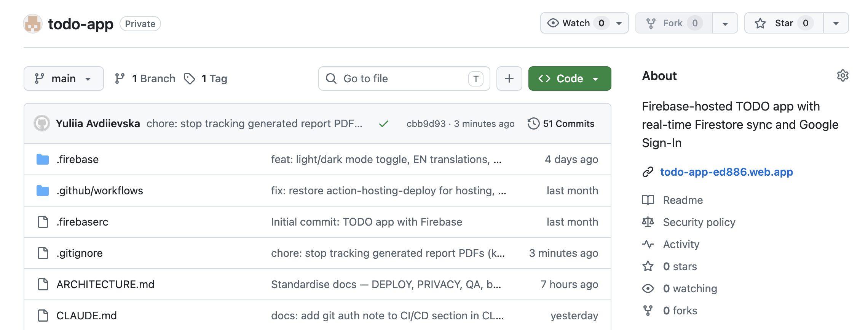This screenshot has height=330, width=868.
Task: View the 1 Tag list
Action: point(206,78)
